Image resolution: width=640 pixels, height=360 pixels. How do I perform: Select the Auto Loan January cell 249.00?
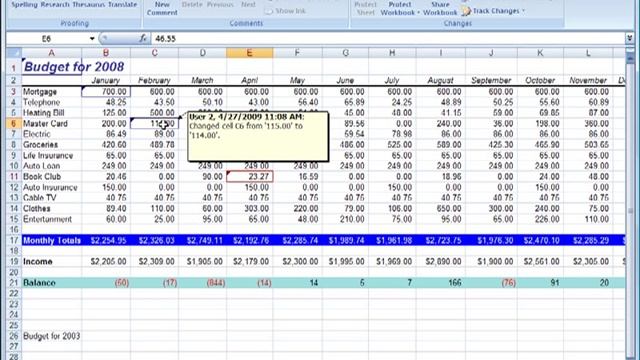tap(106, 166)
